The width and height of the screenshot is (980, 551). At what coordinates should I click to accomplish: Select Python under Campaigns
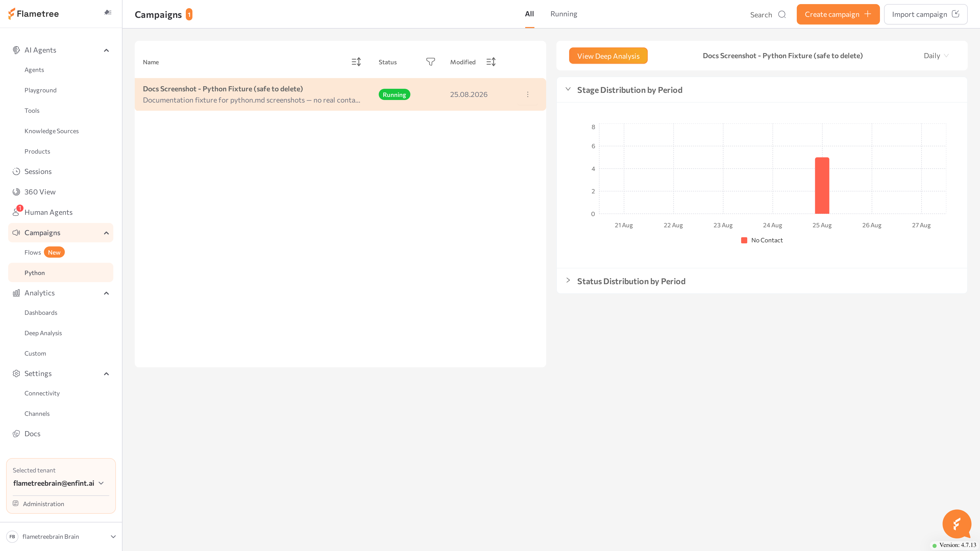(61, 273)
